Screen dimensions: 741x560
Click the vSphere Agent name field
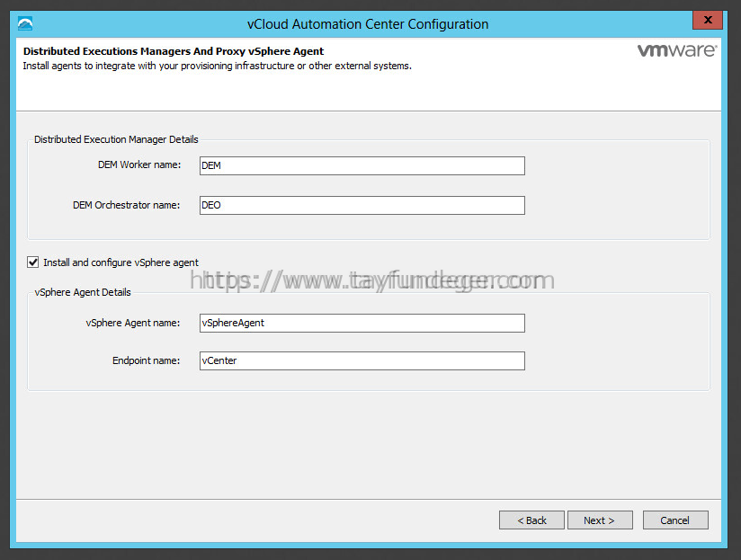pyautogui.click(x=362, y=323)
